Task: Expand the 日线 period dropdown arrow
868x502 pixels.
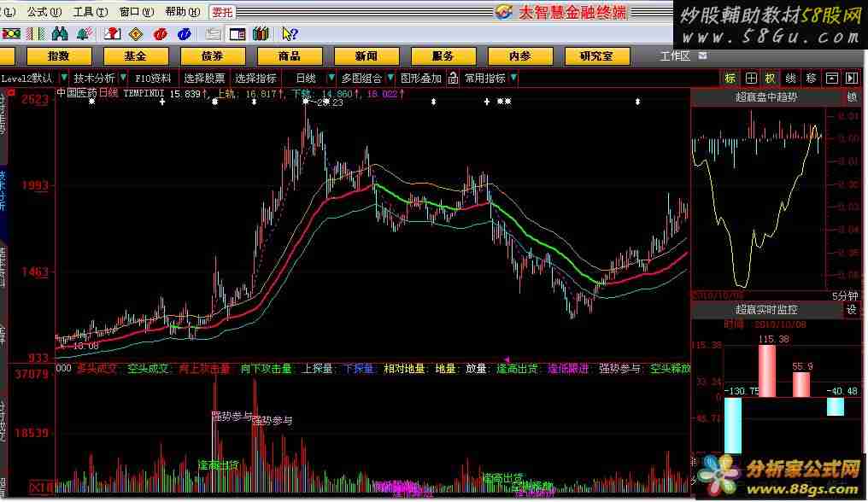Action: click(331, 78)
